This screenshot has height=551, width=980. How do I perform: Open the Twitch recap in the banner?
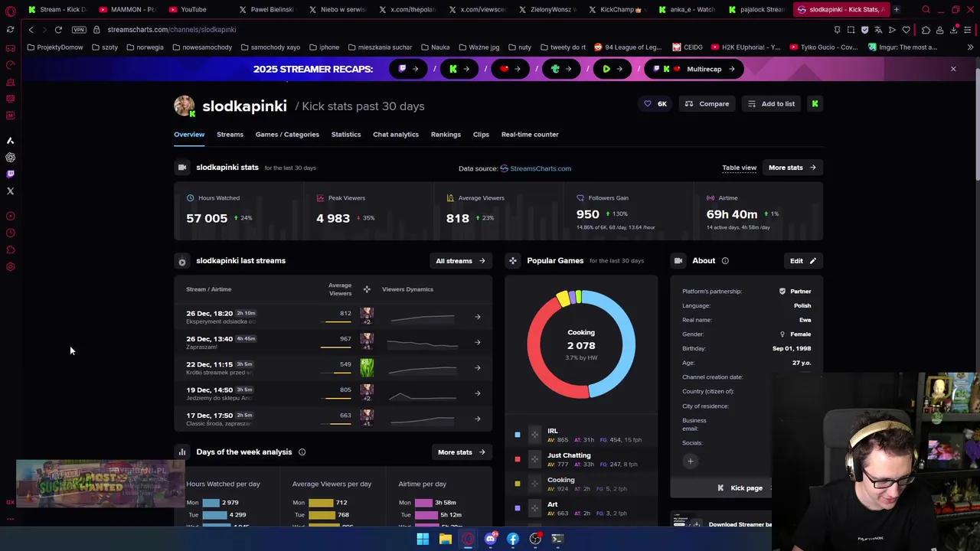click(x=408, y=69)
